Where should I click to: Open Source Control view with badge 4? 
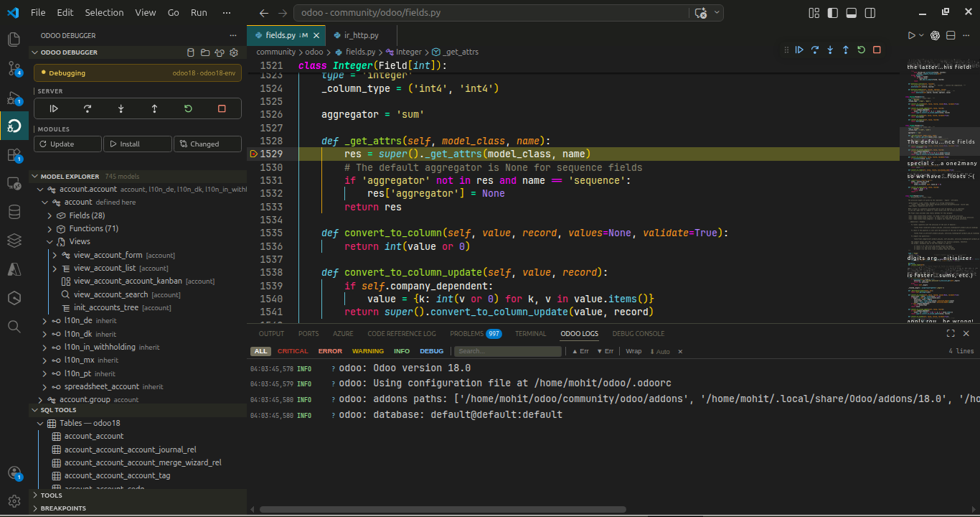[x=14, y=68]
